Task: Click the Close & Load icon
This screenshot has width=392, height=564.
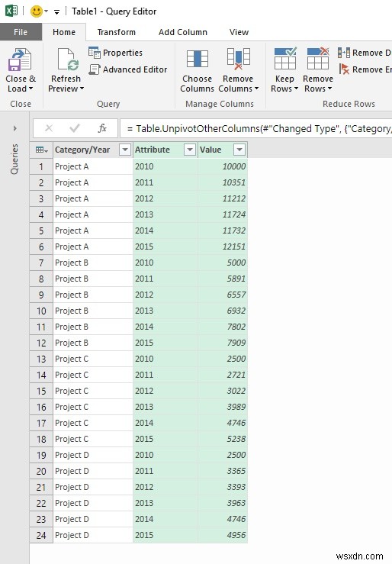Action: pyautogui.click(x=20, y=60)
